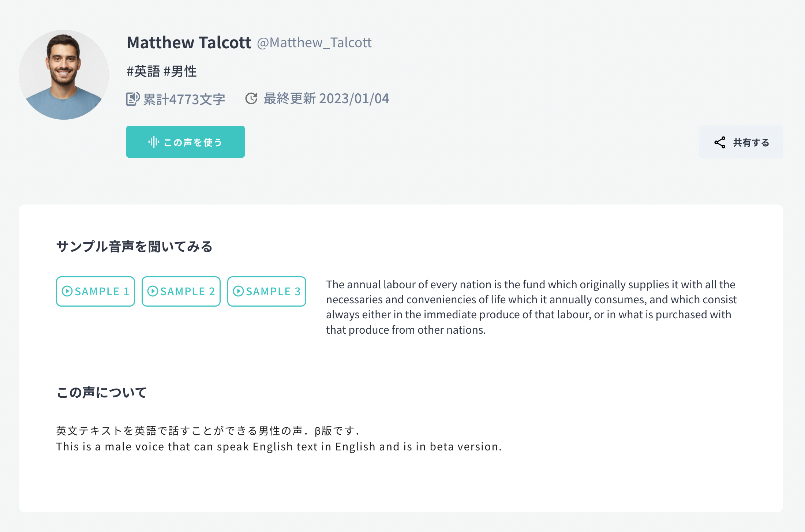Click the play icon on SAMPLE 1
Image resolution: width=805 pixels, height=532 pixels.
click(67, 291)
